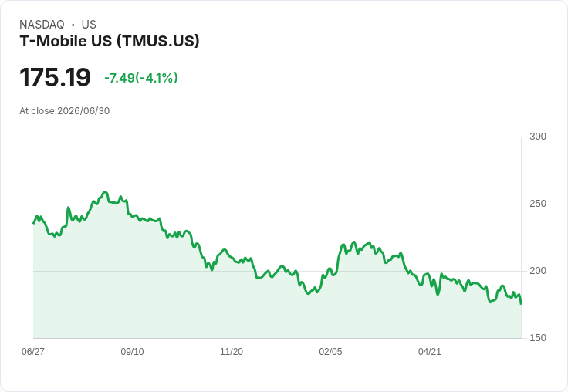Viewport: 568px width, 392px height.
Task: Click the 250 y-axis label
Action: [x=538, y=204]
